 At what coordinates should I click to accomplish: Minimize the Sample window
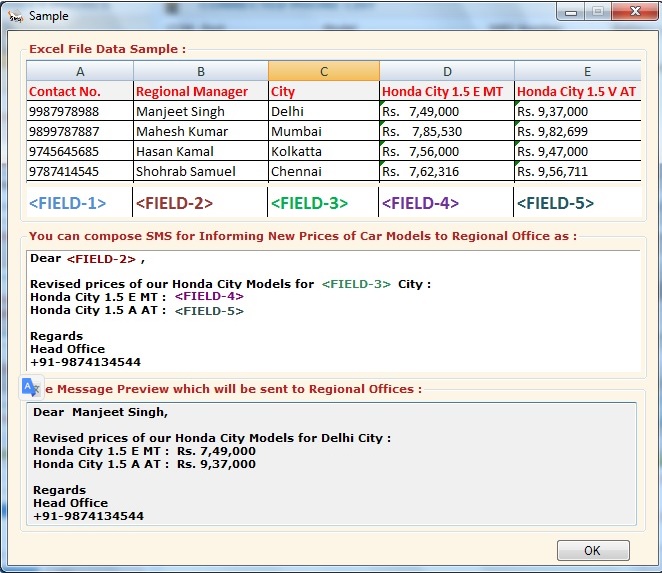click(x=571, y=11)
